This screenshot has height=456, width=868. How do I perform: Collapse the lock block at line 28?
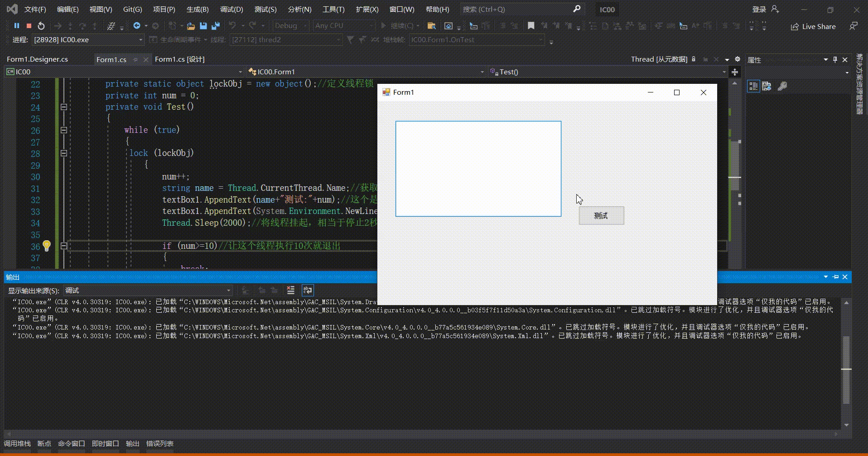64,153
